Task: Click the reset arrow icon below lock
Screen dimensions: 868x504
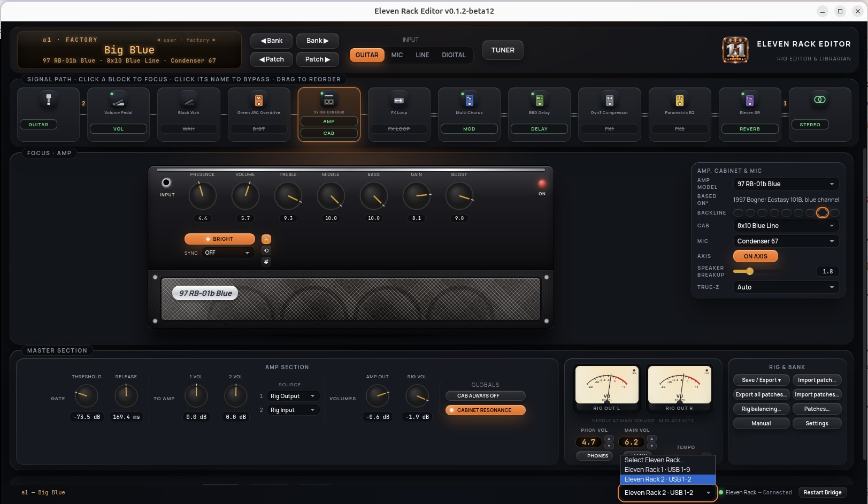Action: 266,250
